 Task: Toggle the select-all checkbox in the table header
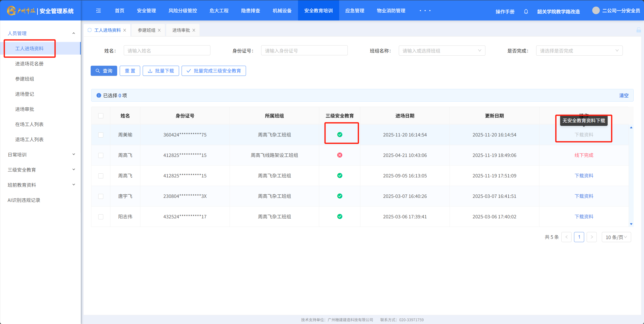tap(101, 116)
